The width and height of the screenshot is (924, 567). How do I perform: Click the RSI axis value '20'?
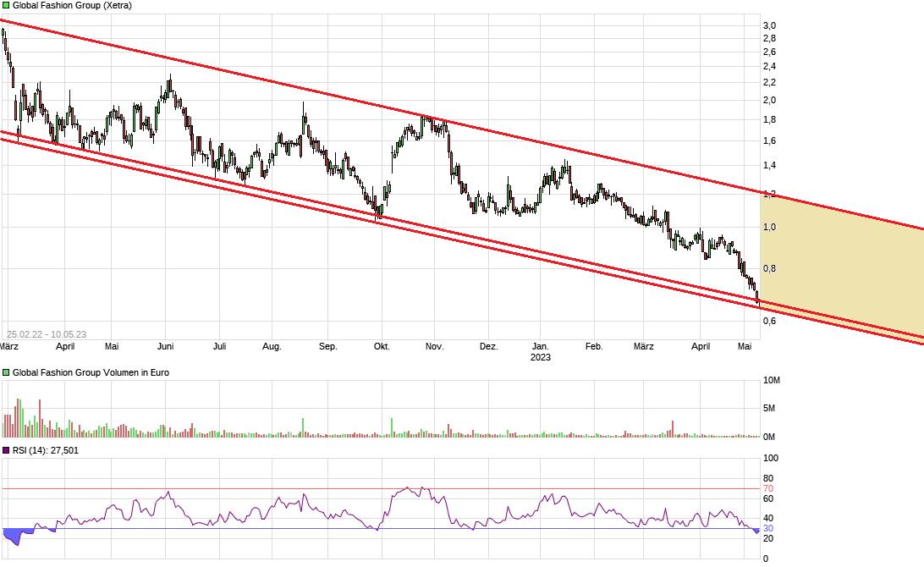[x=768, y=538]
